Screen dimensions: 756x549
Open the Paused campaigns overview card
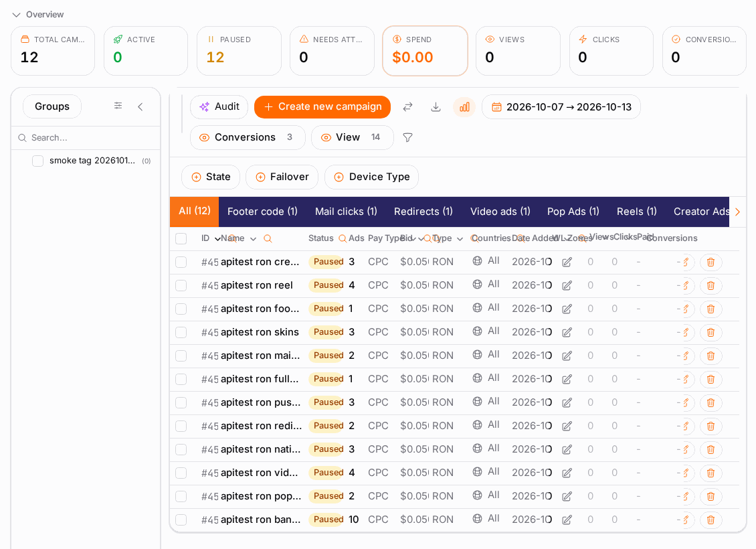coord(239,51)
